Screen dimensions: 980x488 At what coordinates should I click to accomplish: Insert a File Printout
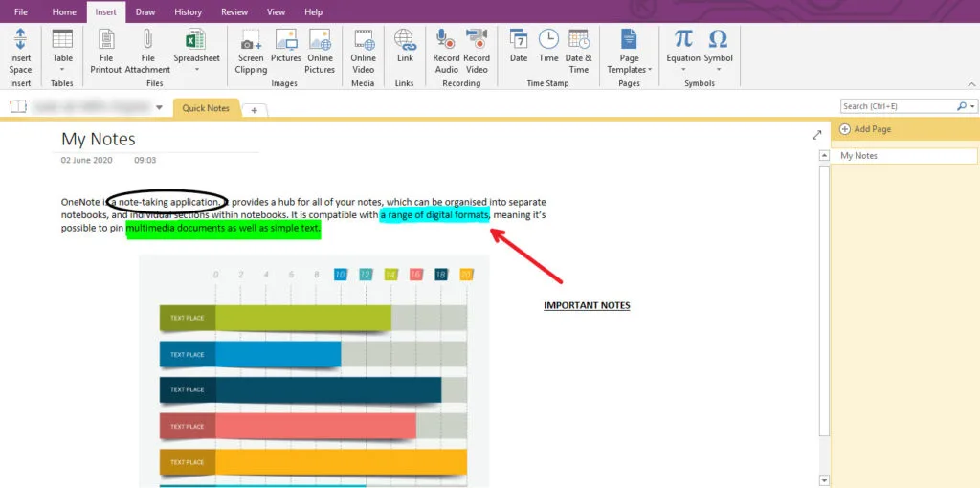[106, 52]
